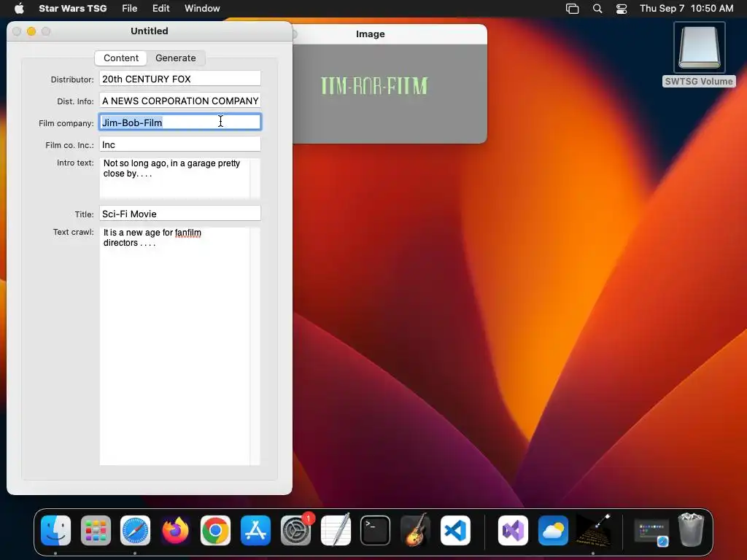Switch to the Generate tab
The width and height of the screenshot is (747, 560).
click(x=175, y=58)
